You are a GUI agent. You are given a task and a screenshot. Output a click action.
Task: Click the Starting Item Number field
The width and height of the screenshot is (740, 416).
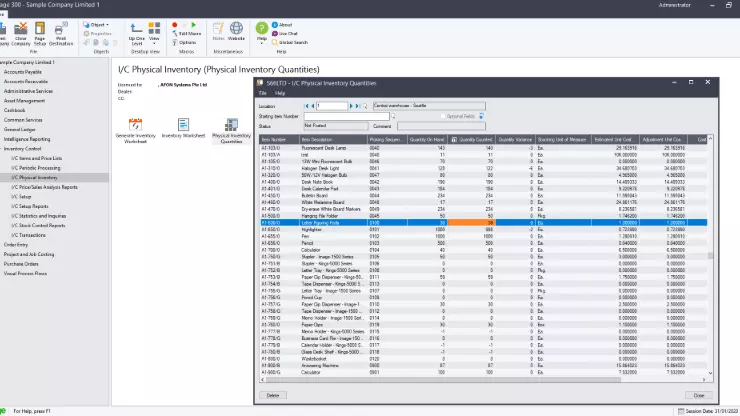[x=346, y=116]
